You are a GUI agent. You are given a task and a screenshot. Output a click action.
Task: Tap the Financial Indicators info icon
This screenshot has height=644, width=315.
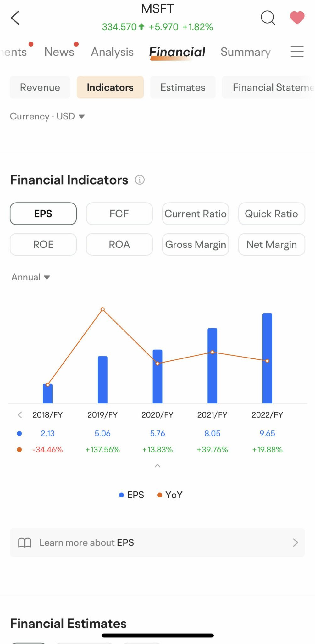[x=140, y=180]
